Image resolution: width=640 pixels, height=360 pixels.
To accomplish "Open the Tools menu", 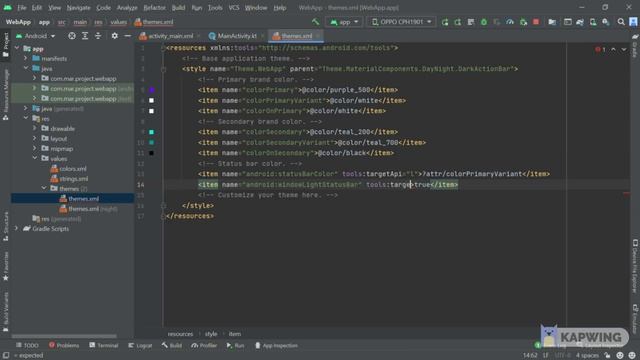I will click(215, 8).
